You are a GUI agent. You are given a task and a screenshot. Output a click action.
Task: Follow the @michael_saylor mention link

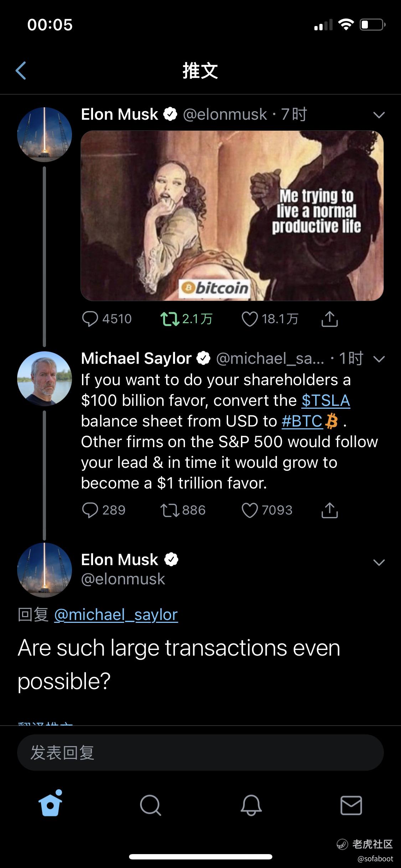(116, 615)
